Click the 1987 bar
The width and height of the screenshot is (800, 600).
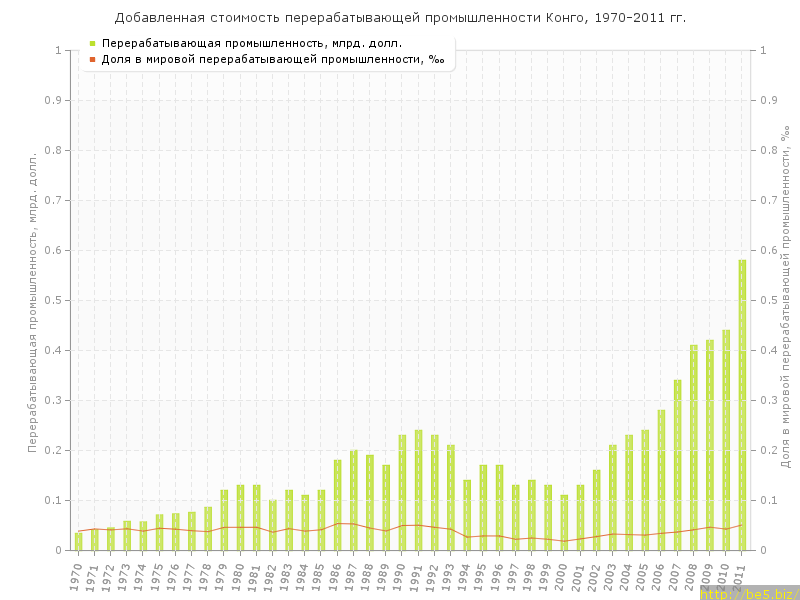[354, 500]
